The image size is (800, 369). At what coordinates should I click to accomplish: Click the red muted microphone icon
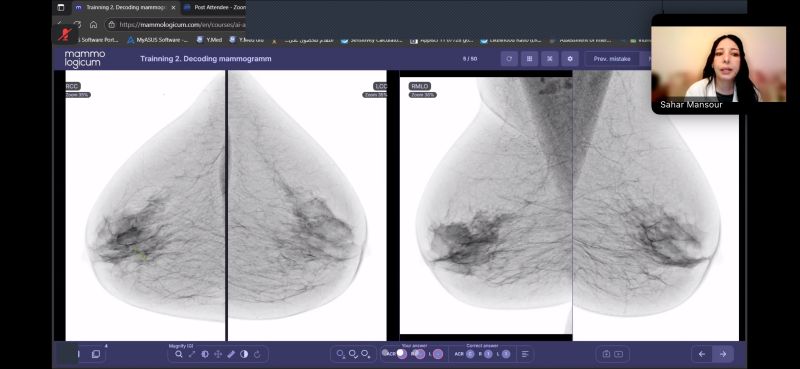(64, 34)
